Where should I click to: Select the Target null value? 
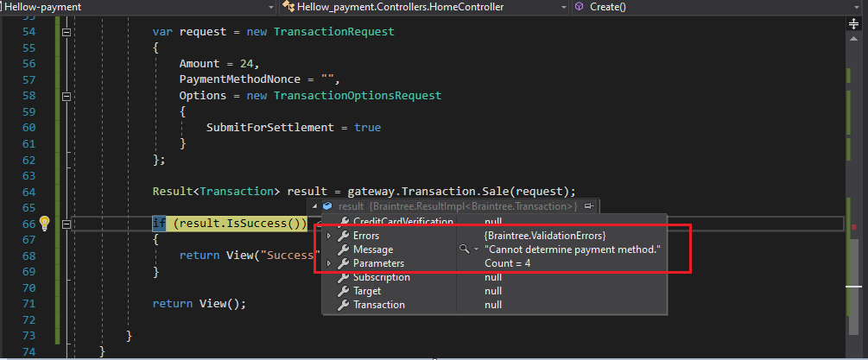493,292
